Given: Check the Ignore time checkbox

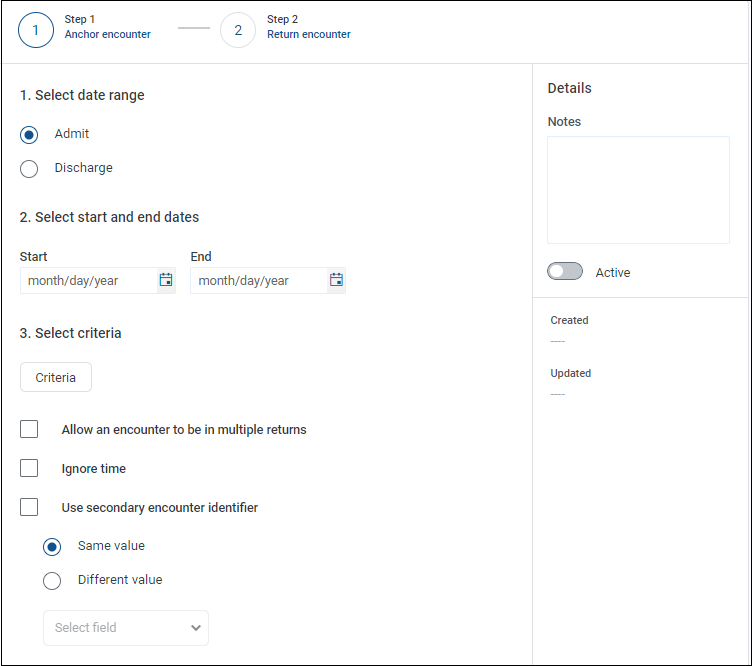Looking at the screenshot, I should coord(29,468).
